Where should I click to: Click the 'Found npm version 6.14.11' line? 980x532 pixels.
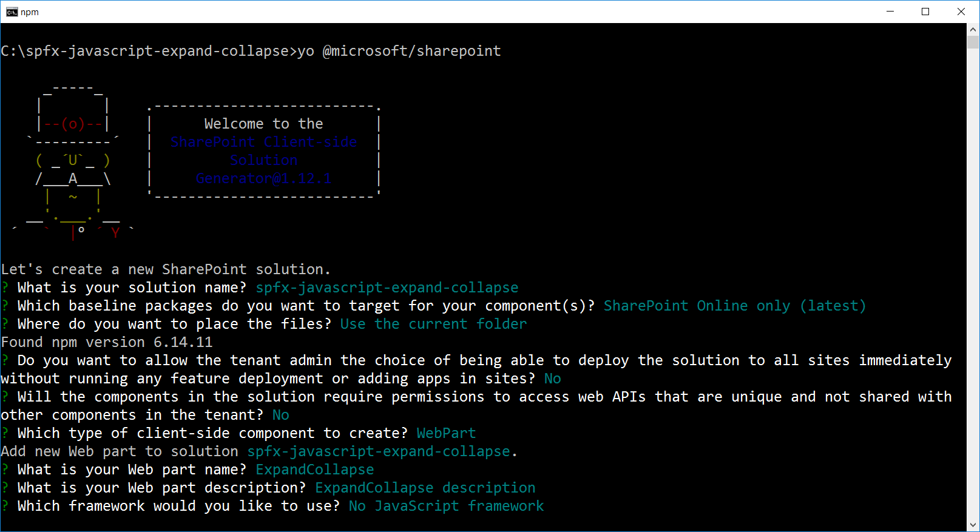click(107, 342)
